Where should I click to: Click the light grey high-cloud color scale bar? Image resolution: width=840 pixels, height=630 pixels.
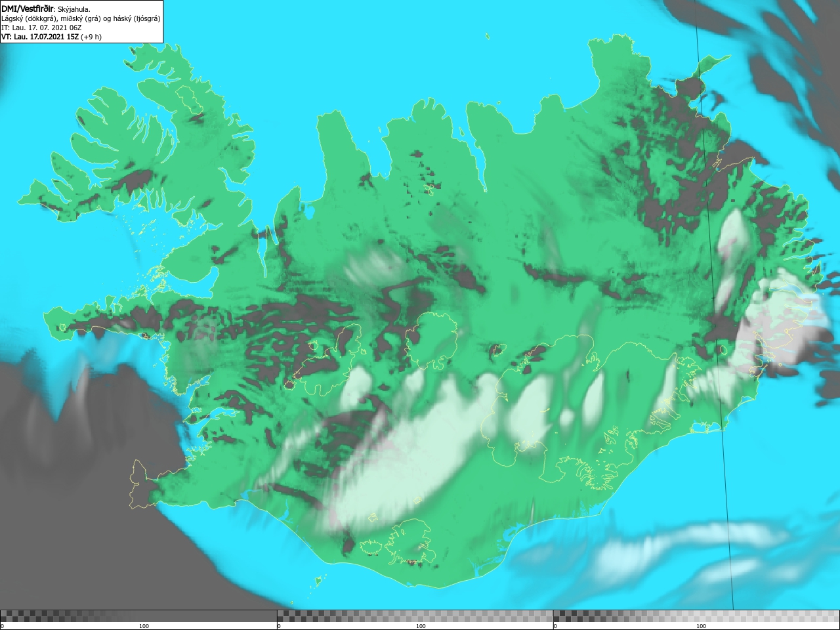[x=696, y=616]
